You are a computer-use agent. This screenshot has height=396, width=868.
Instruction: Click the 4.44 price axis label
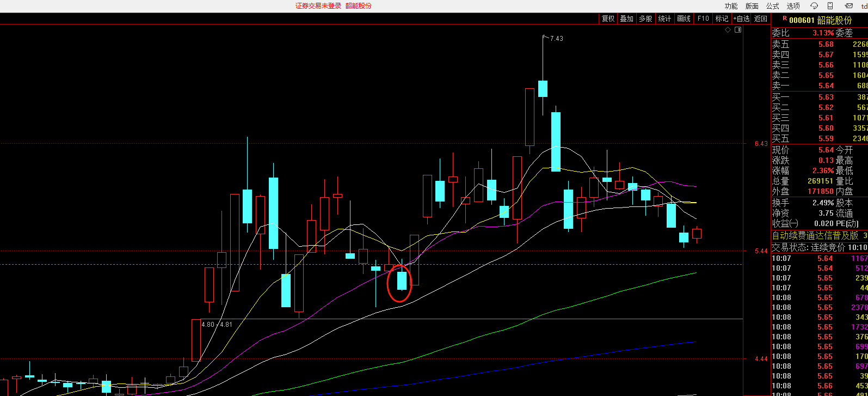click(761, 359)
